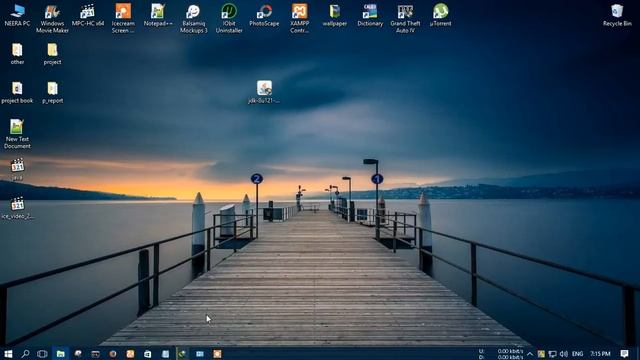Select the wallpaper desktop icon

click(x=335, y=16)
